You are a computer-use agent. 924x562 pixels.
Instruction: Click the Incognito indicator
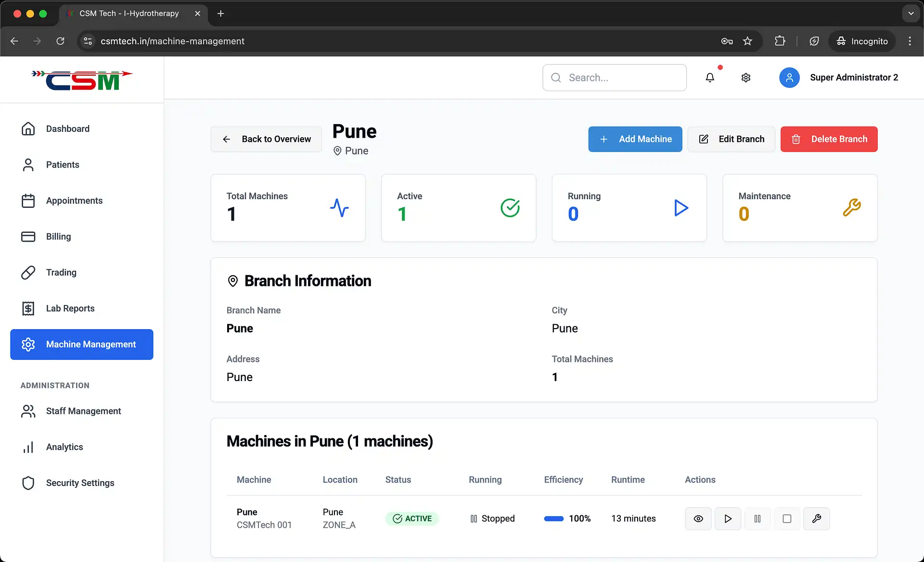coord(862,41)
